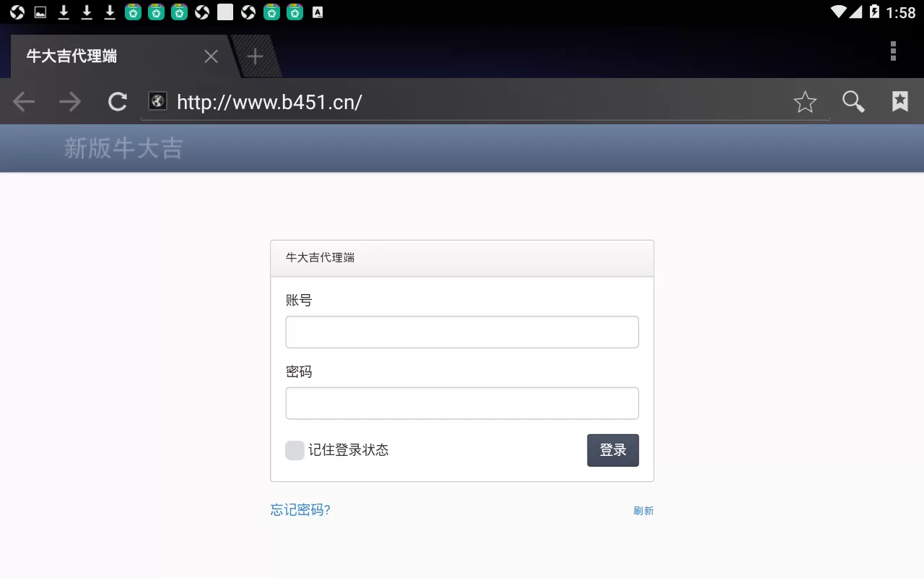924x578 pixels.
Task: Click a teal app install icon in status bar
Action: (x=132, y=12)
